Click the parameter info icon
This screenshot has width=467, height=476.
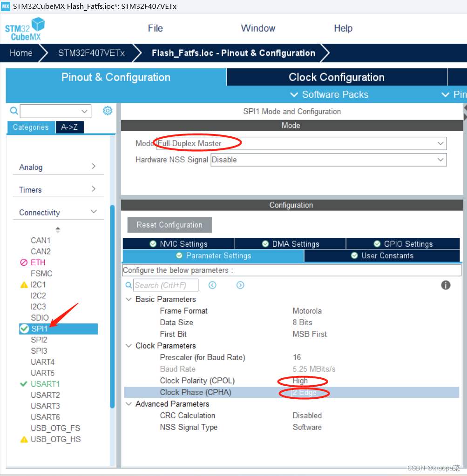click(446, 285)
